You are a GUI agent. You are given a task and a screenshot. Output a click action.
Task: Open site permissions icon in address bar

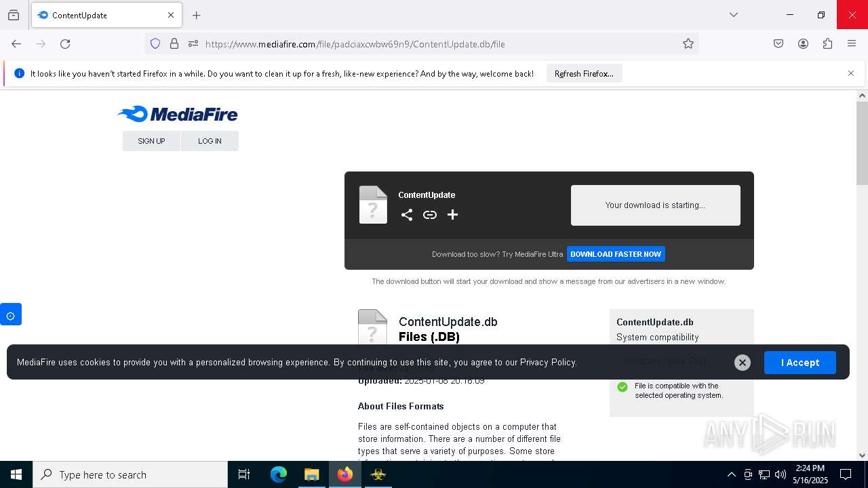pos(193,44)
